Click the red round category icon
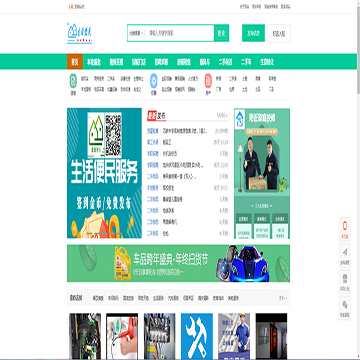The image size is (360, 360). [x=208, y=81]
